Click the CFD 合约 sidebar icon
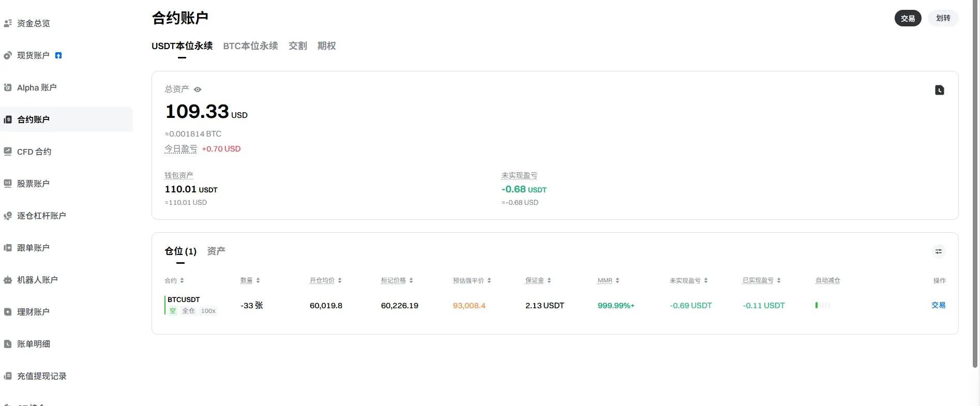Image resolution: width=980 pixels, height=406 pixels. click(8, 152)
